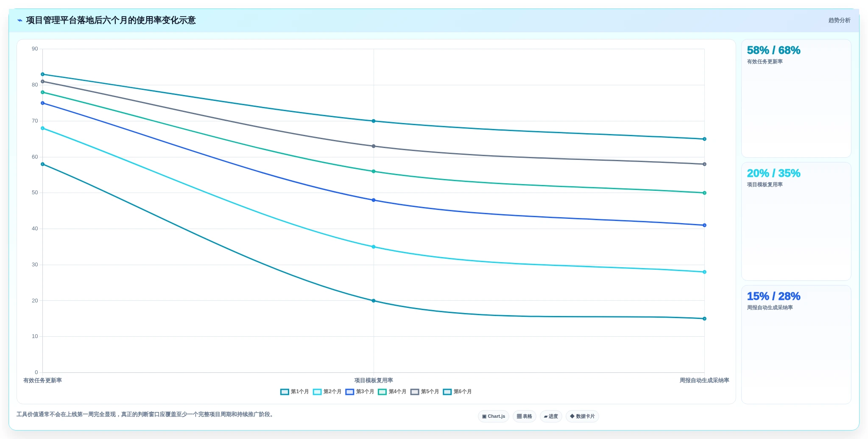Select the 58% / 68% data card
This screenshot has height=439, width=868.
click(796, 98)
